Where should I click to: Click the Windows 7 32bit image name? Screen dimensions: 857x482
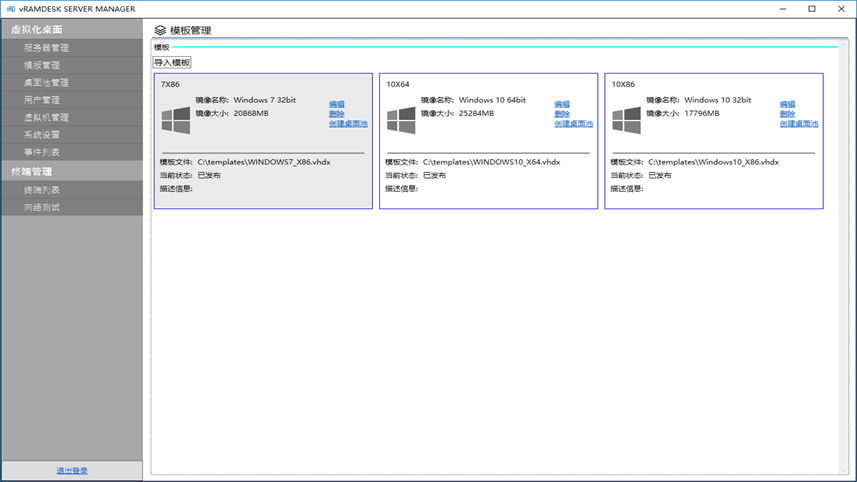[265, 100]
